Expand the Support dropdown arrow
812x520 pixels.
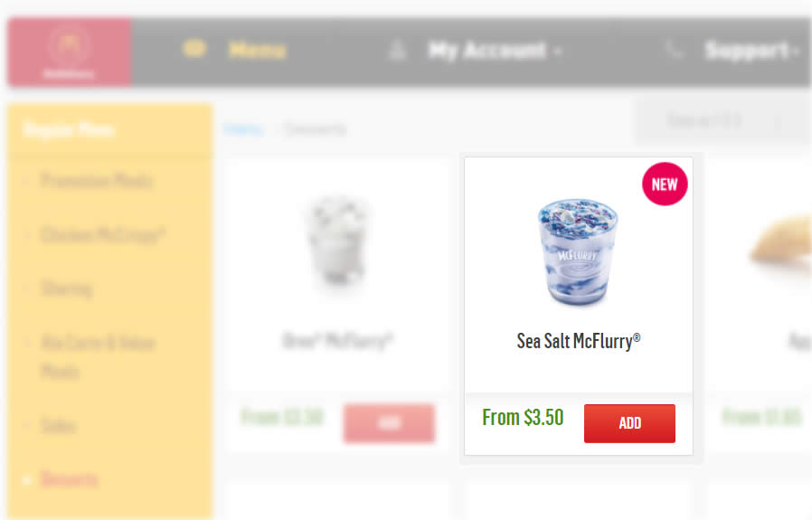796,52
